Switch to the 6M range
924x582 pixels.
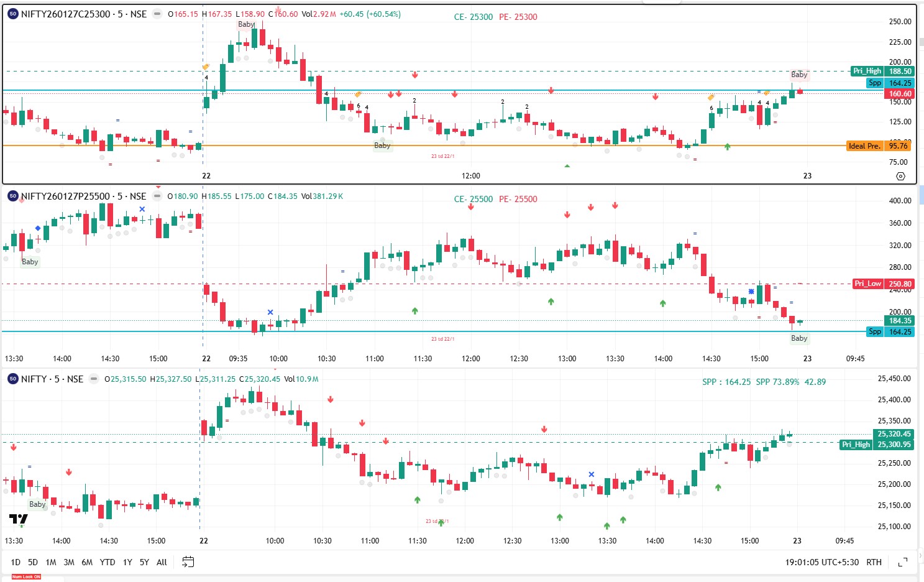pos(88,561)
